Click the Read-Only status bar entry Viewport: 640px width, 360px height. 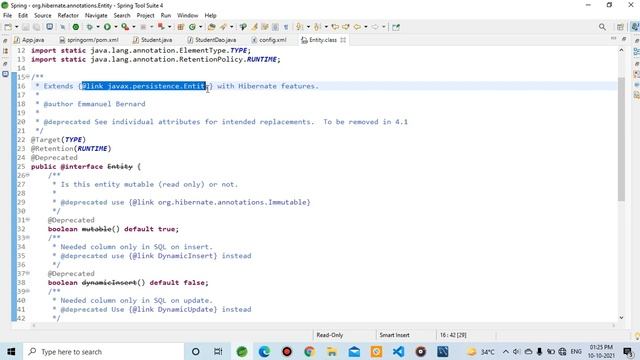(x=330, y=335)
